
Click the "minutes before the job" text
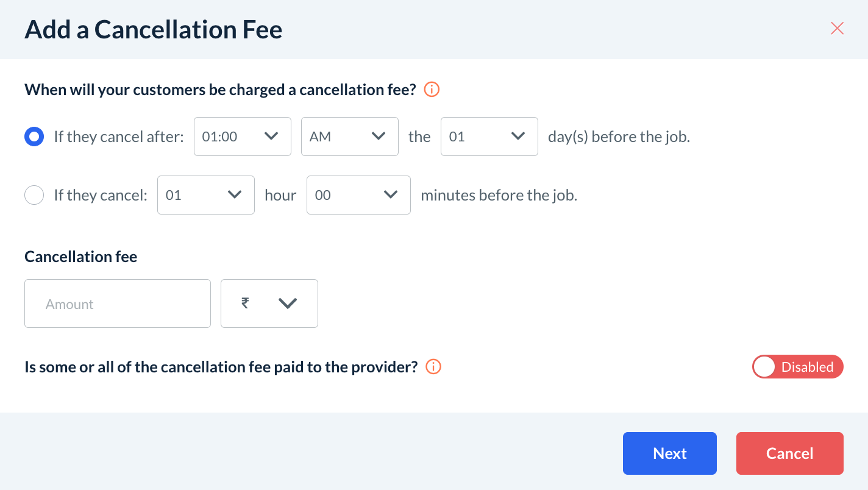[499, 195]
